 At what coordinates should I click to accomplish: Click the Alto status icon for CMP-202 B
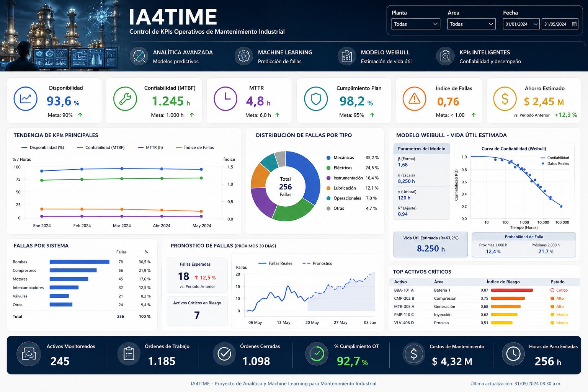pos(552,298)
